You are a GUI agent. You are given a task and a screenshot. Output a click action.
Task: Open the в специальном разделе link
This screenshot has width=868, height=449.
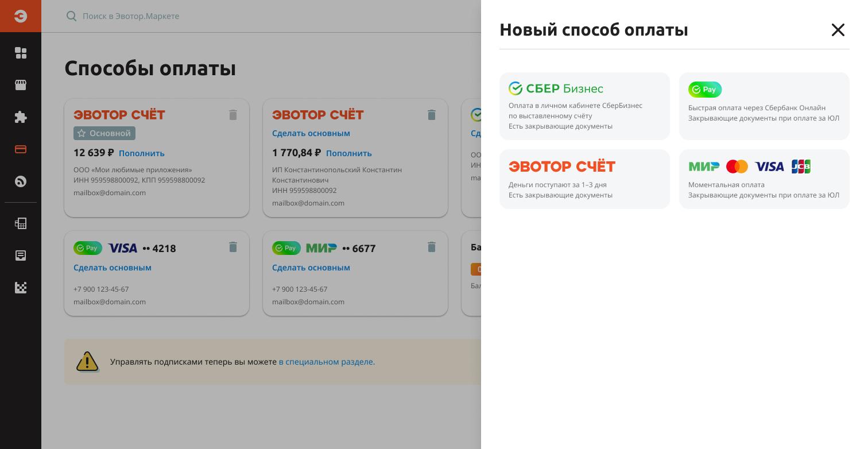coord(327,362)
